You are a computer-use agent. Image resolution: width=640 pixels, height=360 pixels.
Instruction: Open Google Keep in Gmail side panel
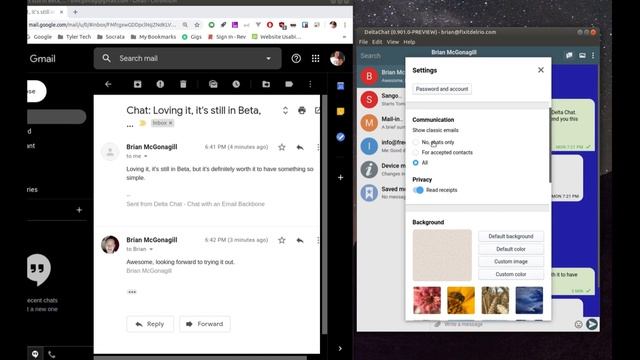340,111
